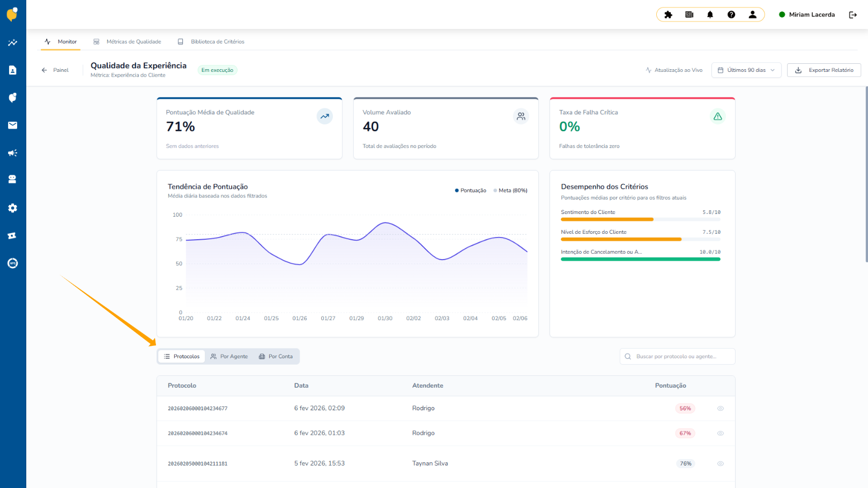The height and width of the screenshot is (488, 868).
Task: Click Nível de Esforço do Cliente bar
Action: 641,239
